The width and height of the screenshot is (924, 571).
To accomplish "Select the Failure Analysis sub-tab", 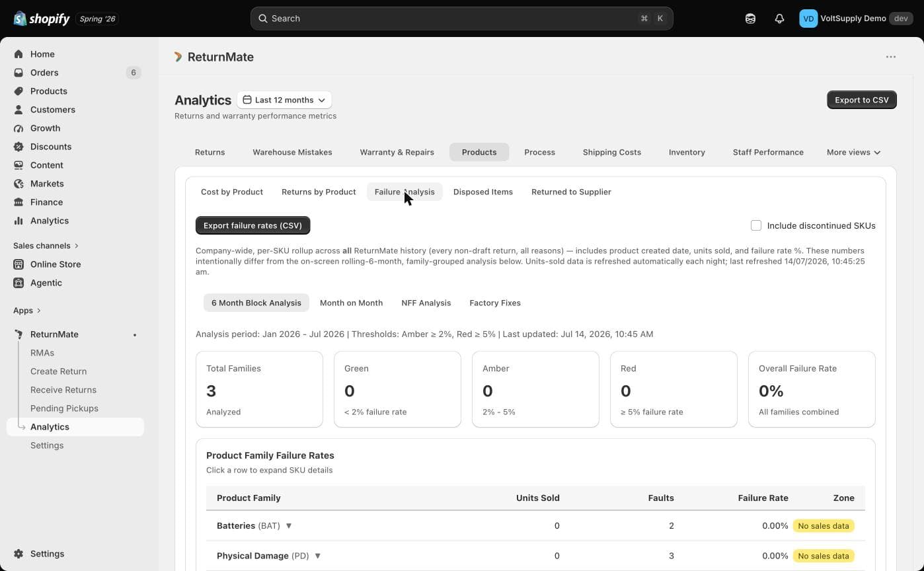I will pos(404,192).
